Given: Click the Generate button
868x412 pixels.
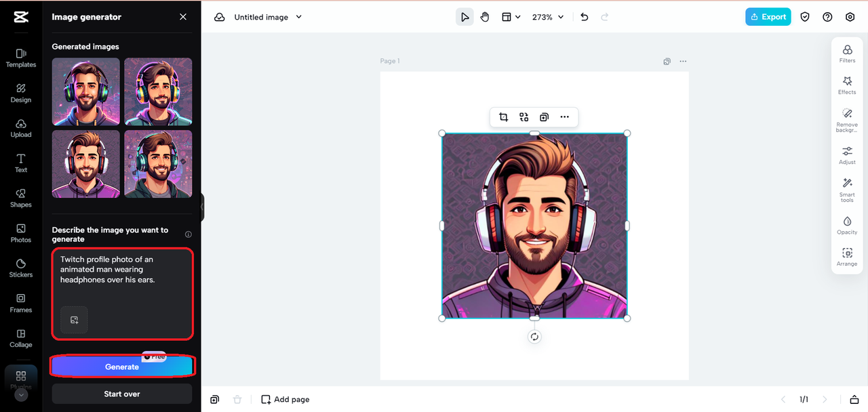Looking at the screenshot, I should coord(122,367).
